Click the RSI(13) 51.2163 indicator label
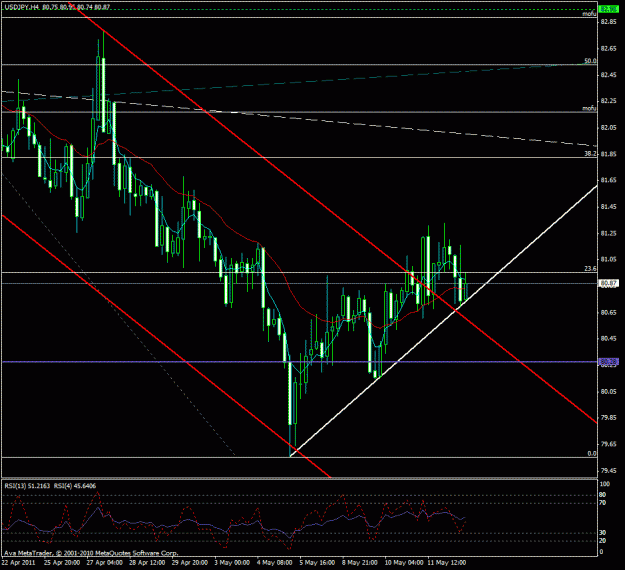The width and height of the screenshot is (625, 570). [28, 486]
